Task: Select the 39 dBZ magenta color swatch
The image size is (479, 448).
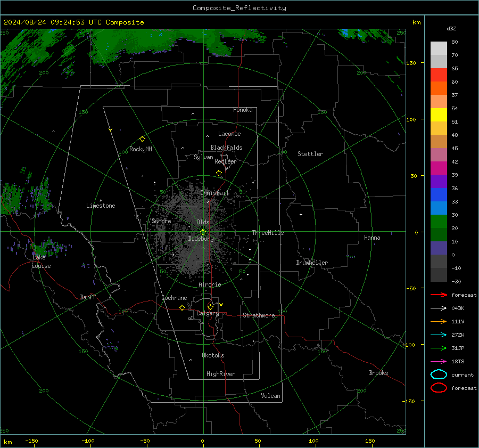Action: pos(439,168)
